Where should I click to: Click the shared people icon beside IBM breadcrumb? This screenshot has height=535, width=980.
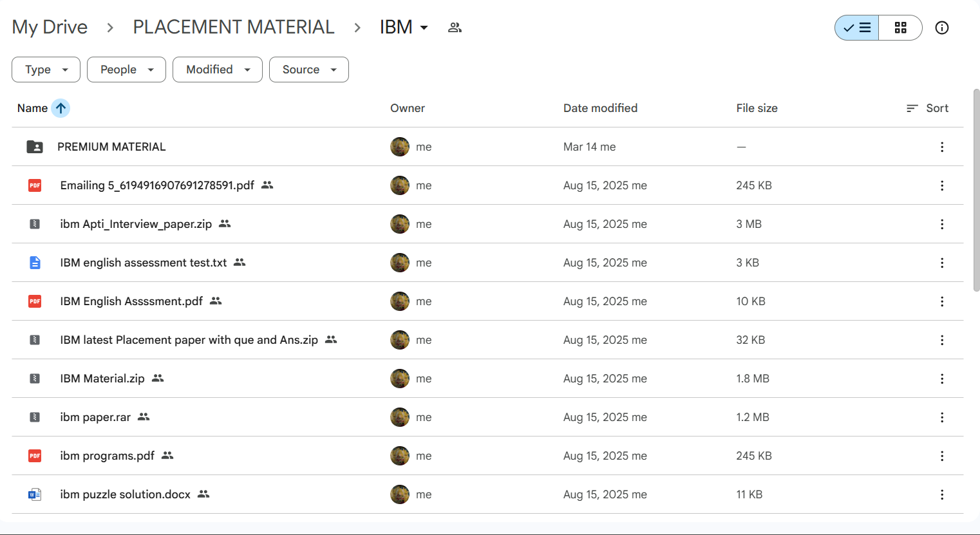tap(455, 28)
